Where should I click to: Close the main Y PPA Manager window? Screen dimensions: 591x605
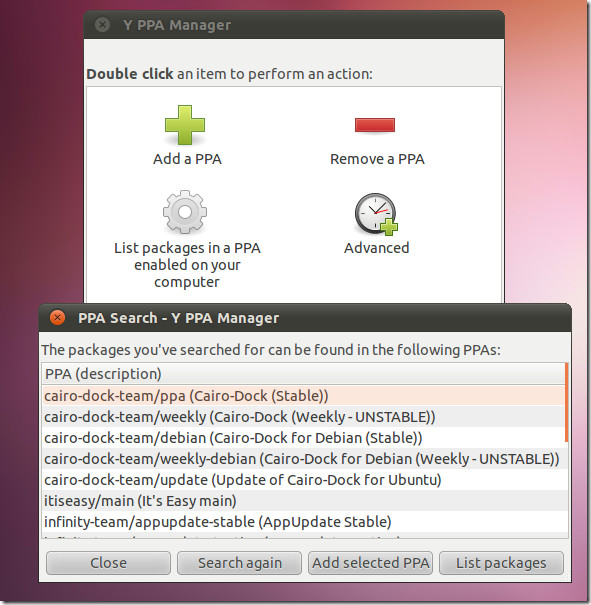tap(102, 25)
